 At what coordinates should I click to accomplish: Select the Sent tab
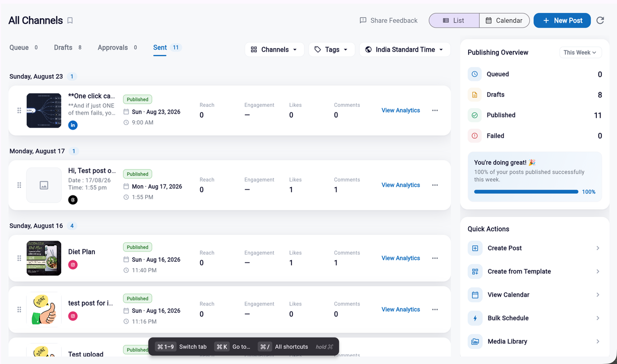pos(166,48)
